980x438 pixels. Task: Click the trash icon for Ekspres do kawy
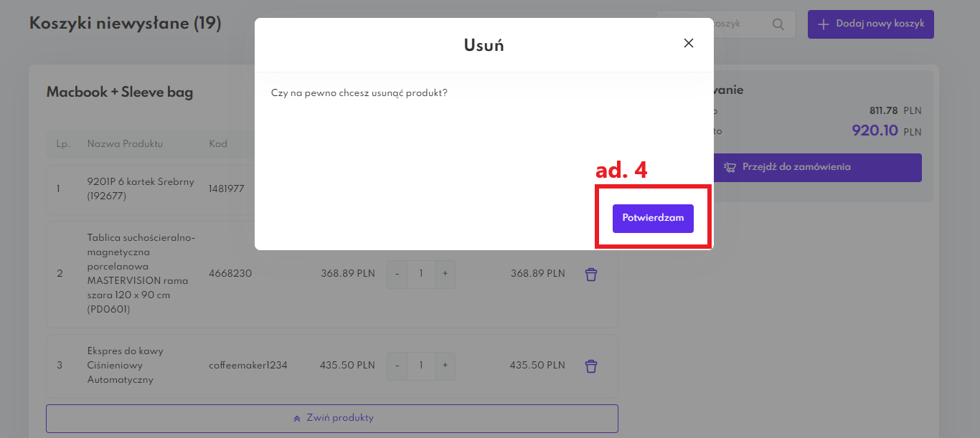pyautogui.click(x=590, y=366)
